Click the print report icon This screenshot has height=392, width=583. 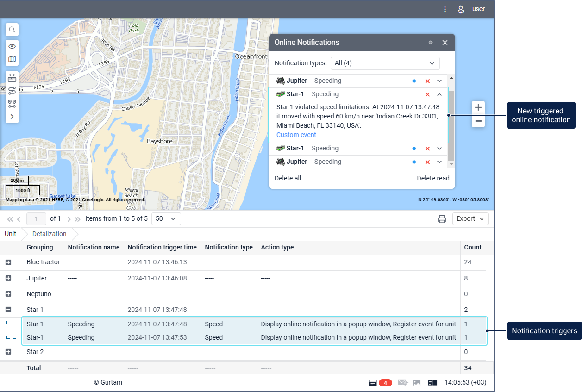click(x=442, y=219)
